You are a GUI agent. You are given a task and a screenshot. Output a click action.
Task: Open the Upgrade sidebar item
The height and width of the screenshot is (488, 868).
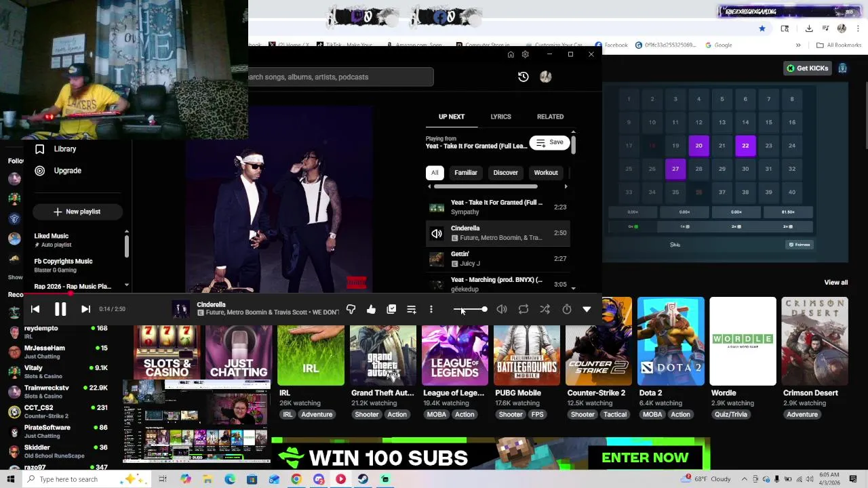point(67,171)
